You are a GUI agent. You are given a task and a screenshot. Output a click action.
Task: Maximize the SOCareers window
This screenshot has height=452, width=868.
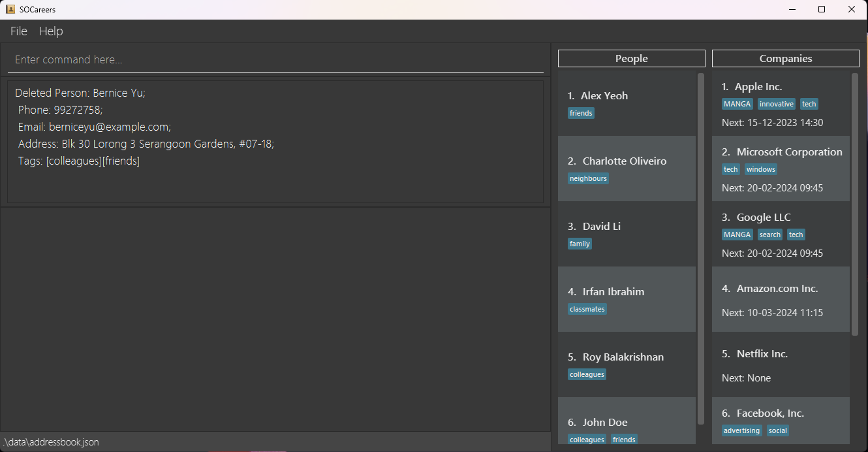tap(822, 9)
